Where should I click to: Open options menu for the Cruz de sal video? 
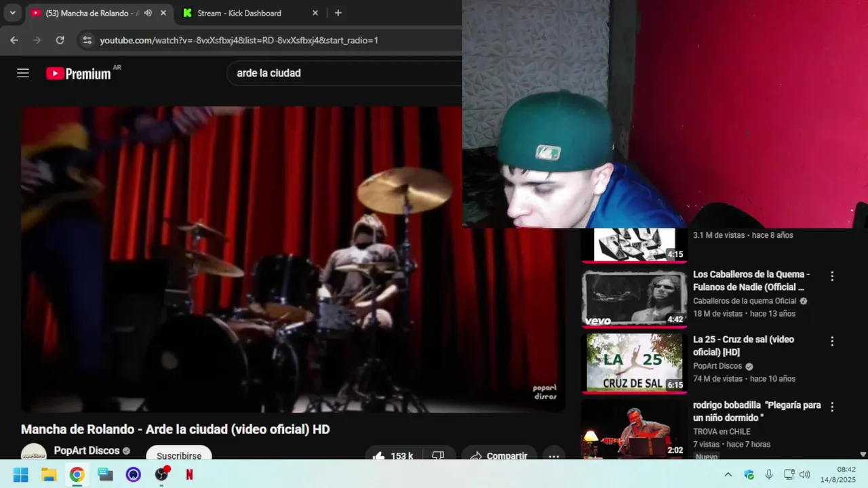point(832,341)
